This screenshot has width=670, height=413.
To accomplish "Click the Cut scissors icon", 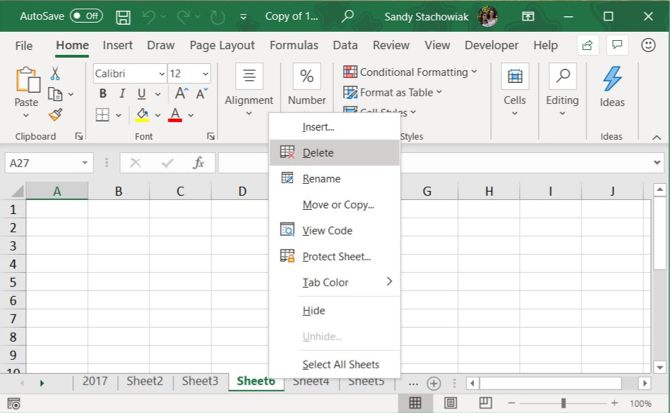I will (55, 73).
